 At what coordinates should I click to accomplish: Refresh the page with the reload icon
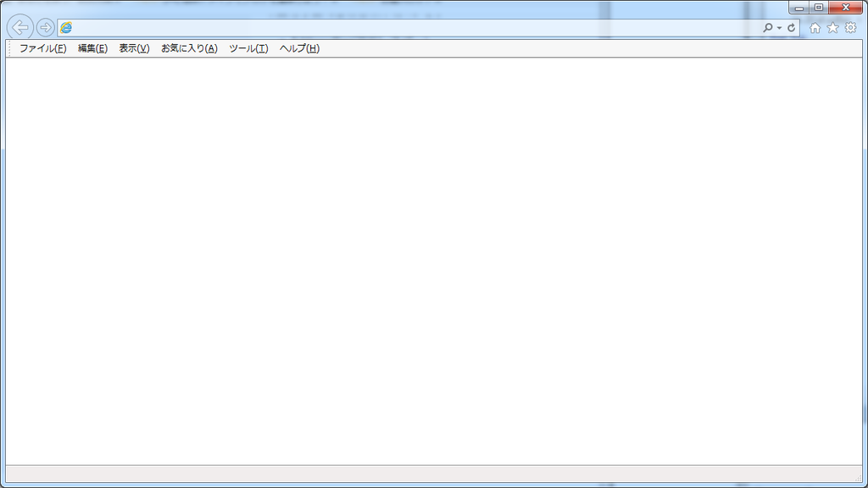pos(791,26)
